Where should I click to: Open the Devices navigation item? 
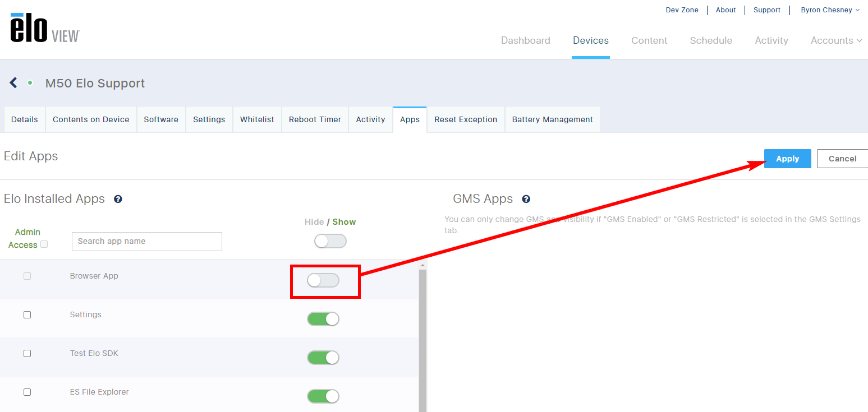(x=591, y=40)
